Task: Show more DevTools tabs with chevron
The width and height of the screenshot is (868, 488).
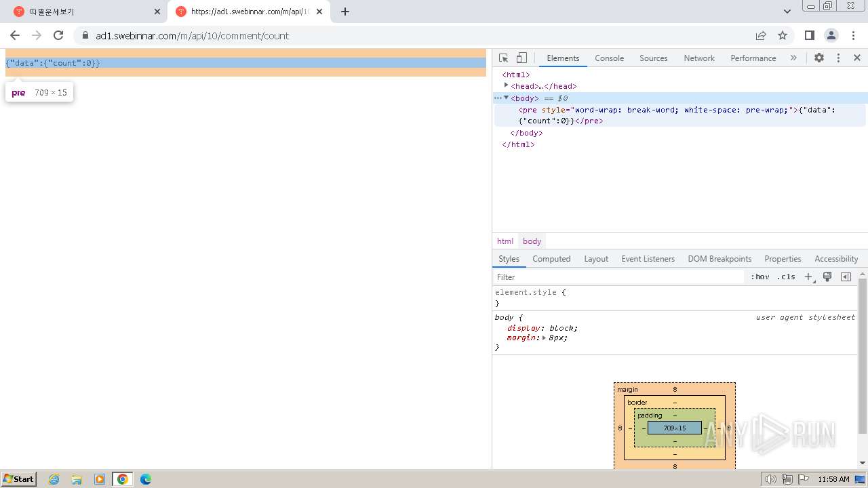Action: click(793, 58)
